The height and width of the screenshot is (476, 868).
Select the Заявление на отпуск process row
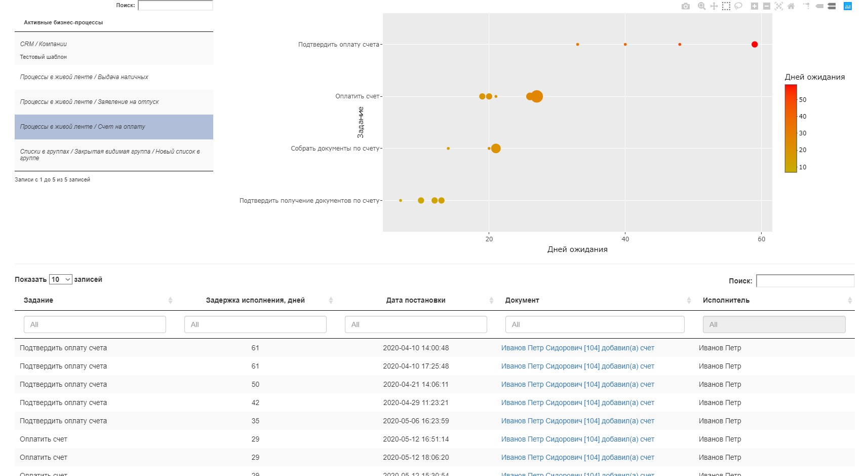(x=114, y=102)
